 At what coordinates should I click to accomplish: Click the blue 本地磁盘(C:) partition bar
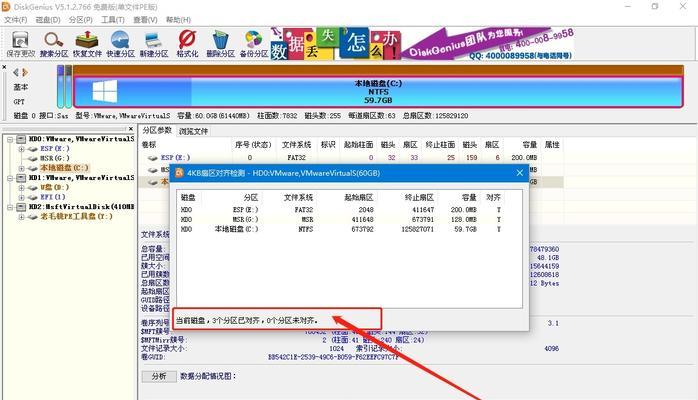pos(377,94)
